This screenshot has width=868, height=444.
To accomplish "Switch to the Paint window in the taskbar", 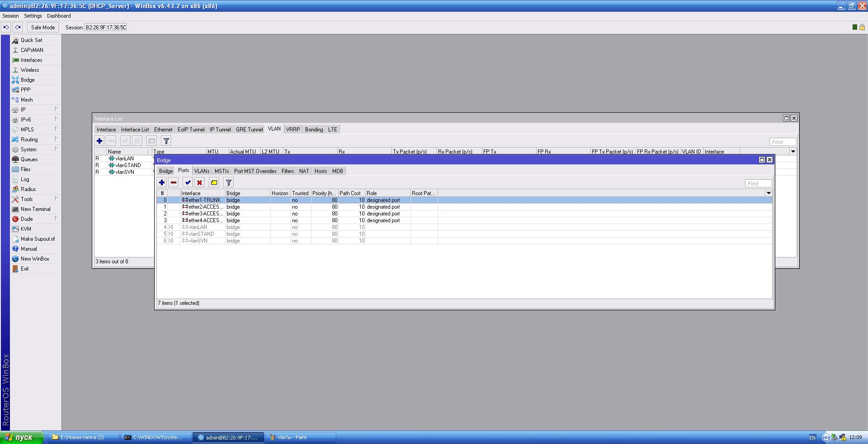I will 301,437.
